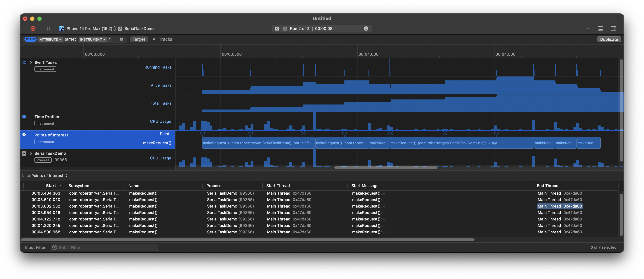Screen dimensions: 644x279
Task: Pause the recording
Action: 48,29
